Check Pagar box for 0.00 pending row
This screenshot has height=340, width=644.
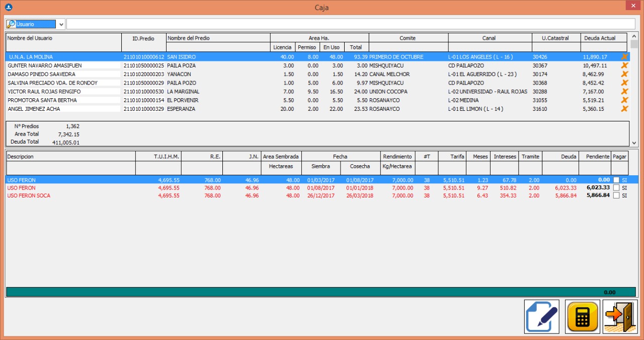coord(616,180)
